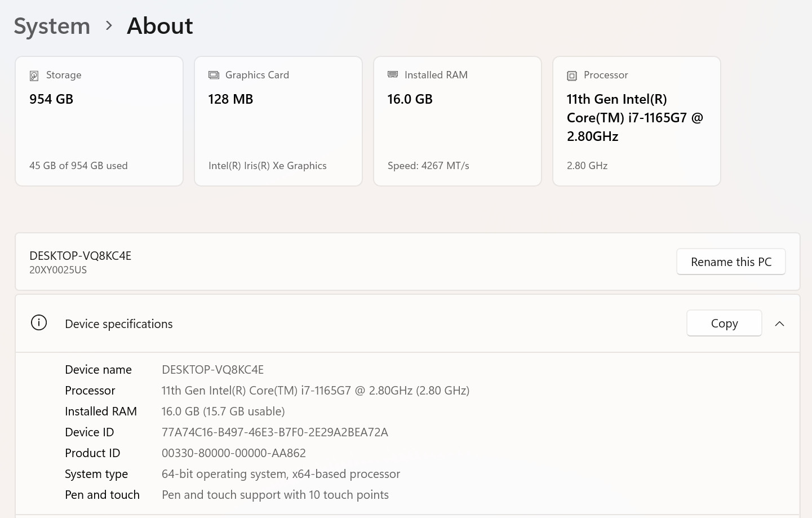The height and width of the screenshot is (518, 812).
Task: Click the Pen and touch support value
Action: (x=275, y=495)
